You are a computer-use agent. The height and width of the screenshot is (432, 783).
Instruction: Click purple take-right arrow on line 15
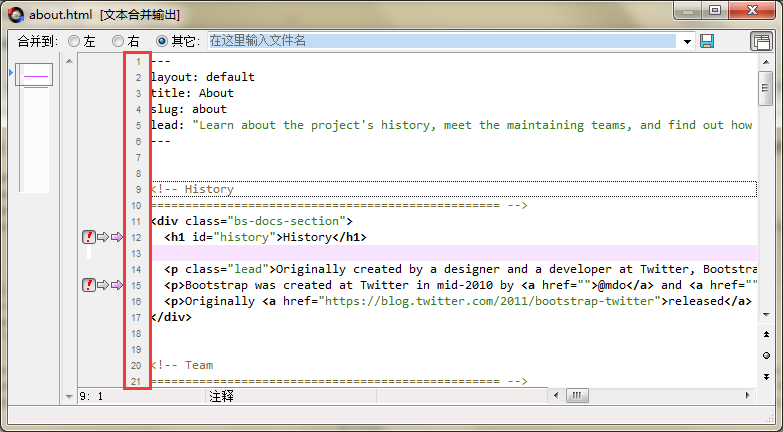pyautogui.click(x=116, y=285)
